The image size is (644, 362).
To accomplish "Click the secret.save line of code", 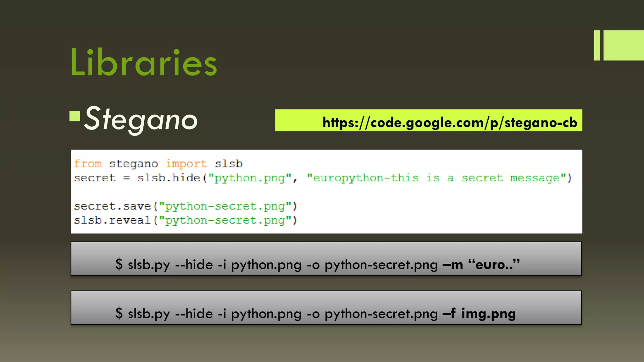I will (186, 206).
